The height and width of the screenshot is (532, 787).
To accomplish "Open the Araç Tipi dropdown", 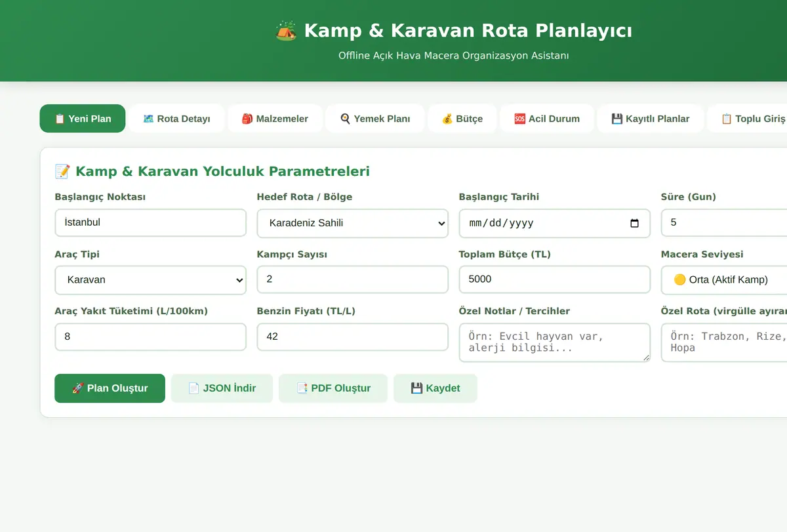I will (x=151, y=280).
